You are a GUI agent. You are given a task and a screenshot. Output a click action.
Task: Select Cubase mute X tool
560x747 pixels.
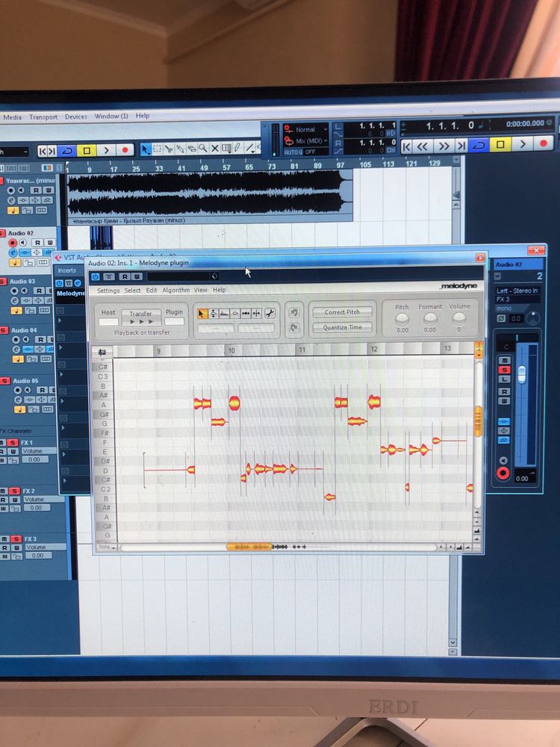coord(215,149)
